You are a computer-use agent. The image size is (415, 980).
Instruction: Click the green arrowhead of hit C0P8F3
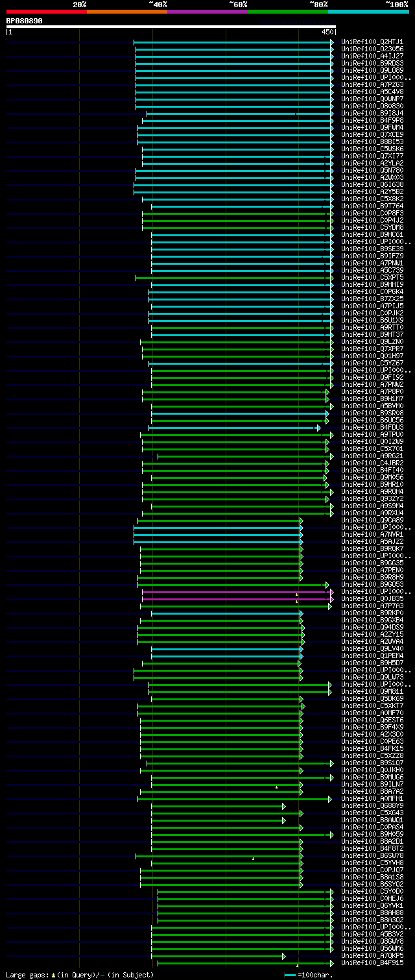332,214
